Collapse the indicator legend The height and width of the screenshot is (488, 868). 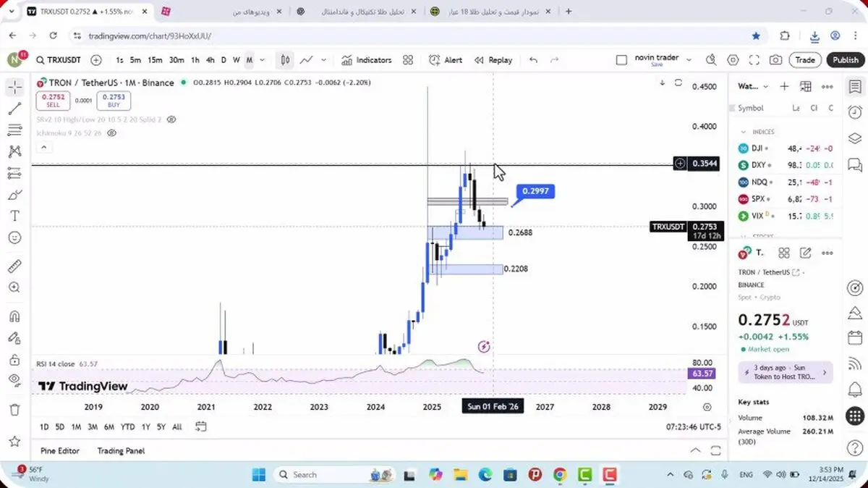(43, 147)
